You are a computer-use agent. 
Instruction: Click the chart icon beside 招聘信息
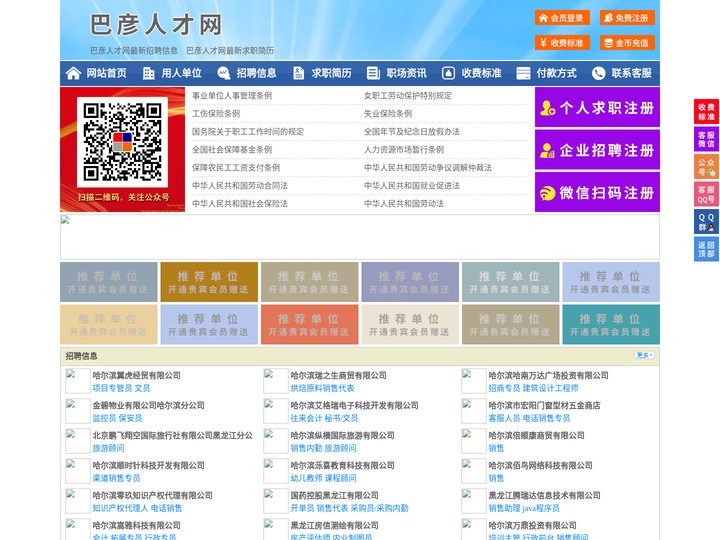click(224, 73)
